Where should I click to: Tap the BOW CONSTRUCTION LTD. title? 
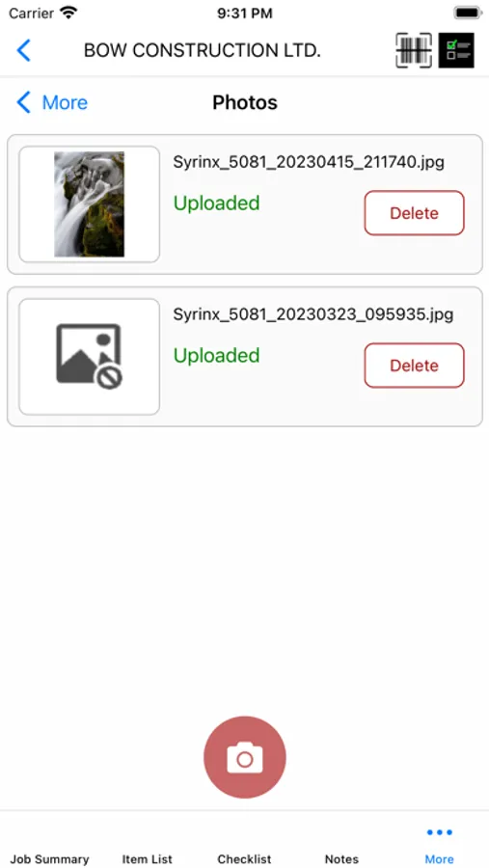click(203, 50)
